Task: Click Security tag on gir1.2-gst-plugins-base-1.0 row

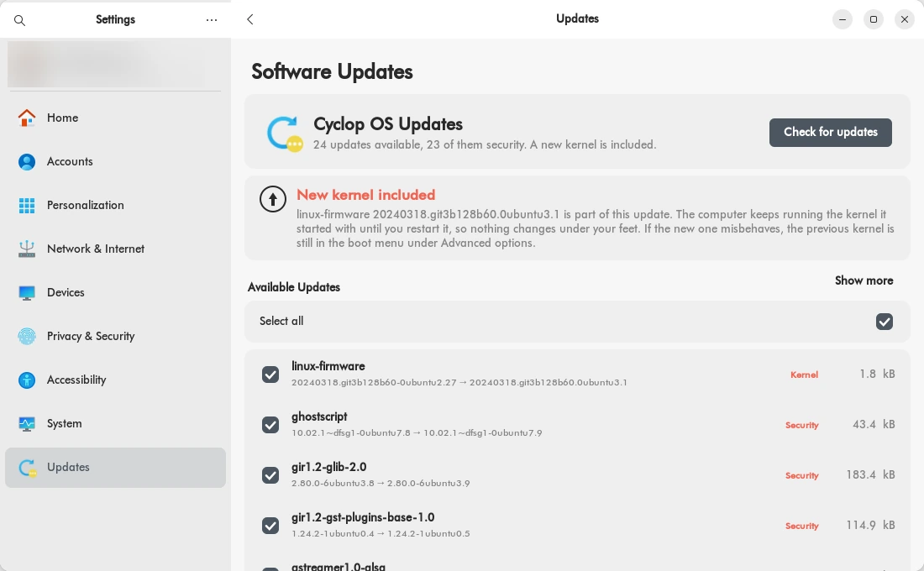Action: tap(802, 526)
